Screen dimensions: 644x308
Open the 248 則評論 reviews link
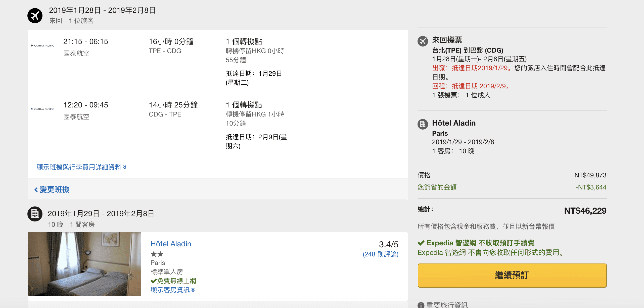pyautogui.click(x=381, y=254)
